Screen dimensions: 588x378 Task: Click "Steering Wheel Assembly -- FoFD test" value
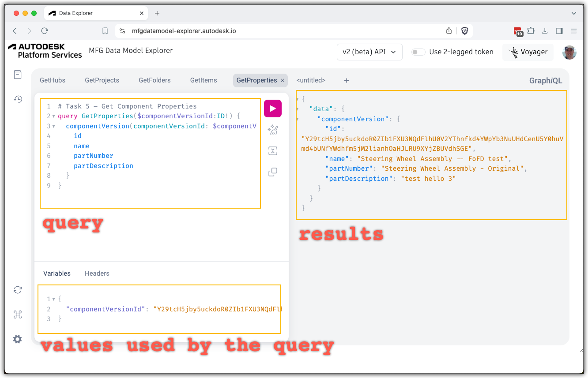pos(433,159)
